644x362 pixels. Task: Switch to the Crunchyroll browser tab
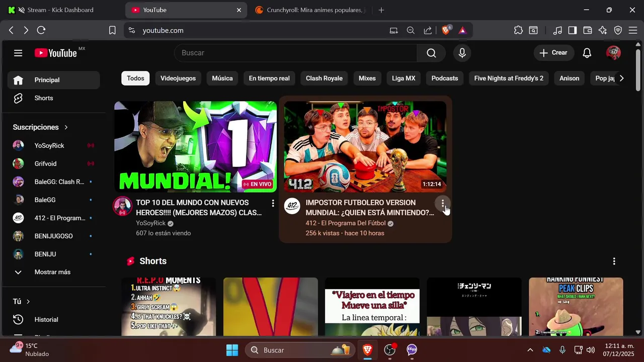[x=312, y=10]
